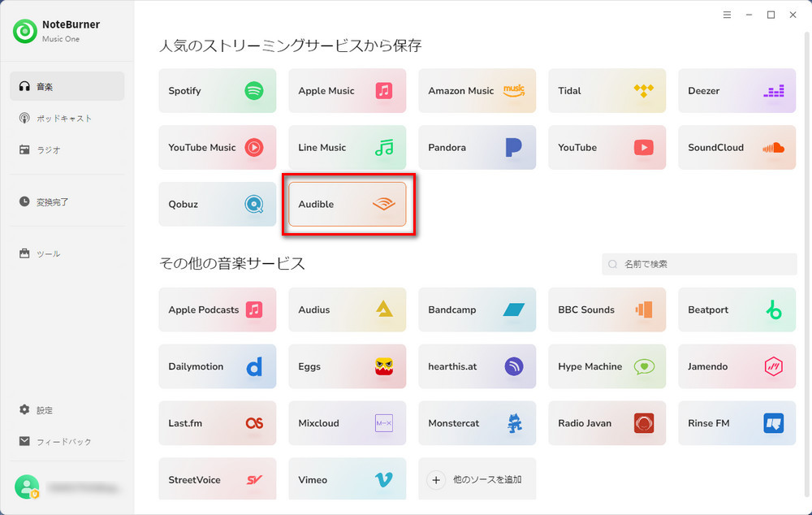Click the 他のソースを追加 button

click(477, 479)
